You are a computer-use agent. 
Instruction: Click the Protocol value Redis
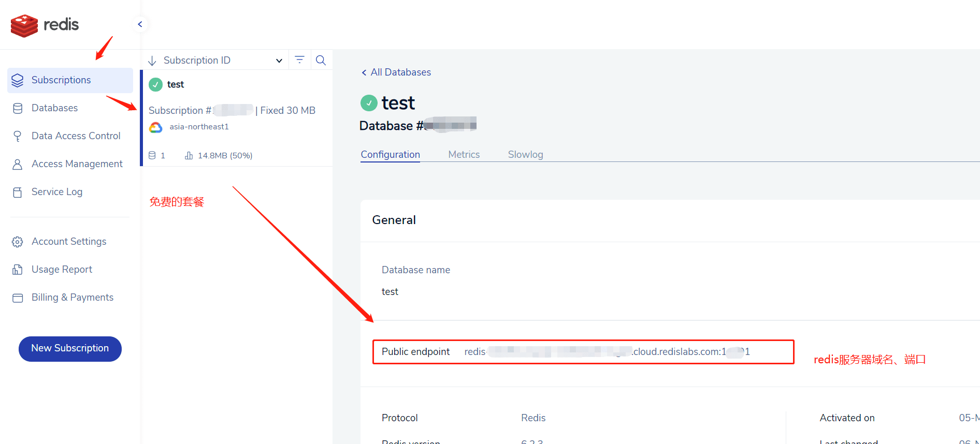(x=534, y=418)
